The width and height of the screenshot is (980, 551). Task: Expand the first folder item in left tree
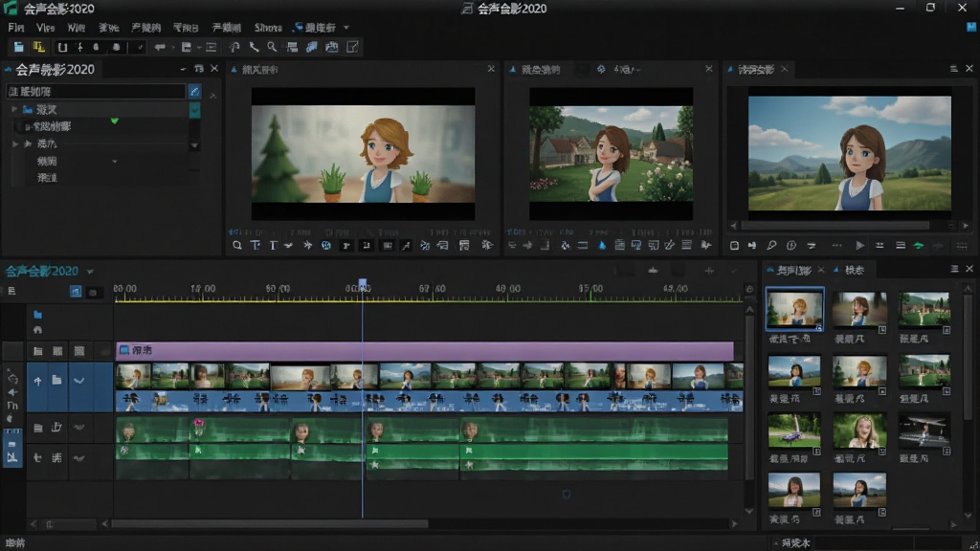point(14,109)
